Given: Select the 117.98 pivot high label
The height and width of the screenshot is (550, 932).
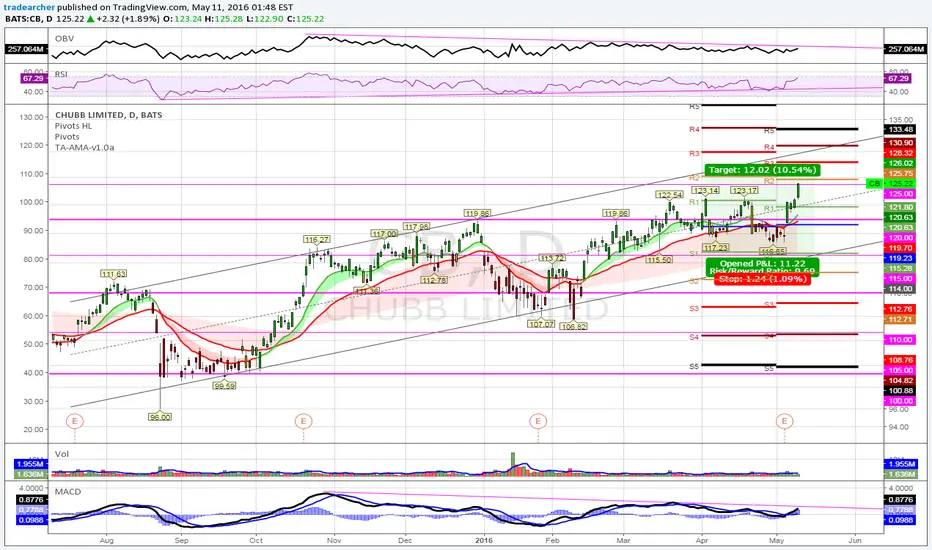Looking at the screenshot, I should [416, 227].
